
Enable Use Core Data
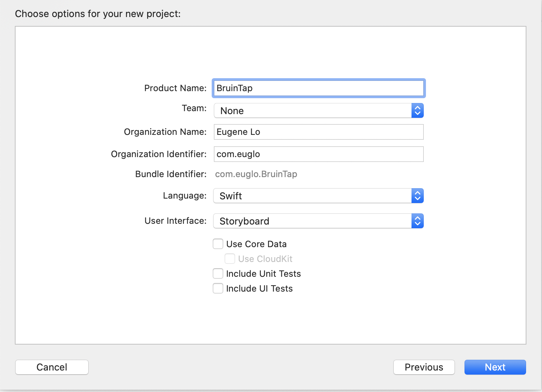[x=218, y=244]
